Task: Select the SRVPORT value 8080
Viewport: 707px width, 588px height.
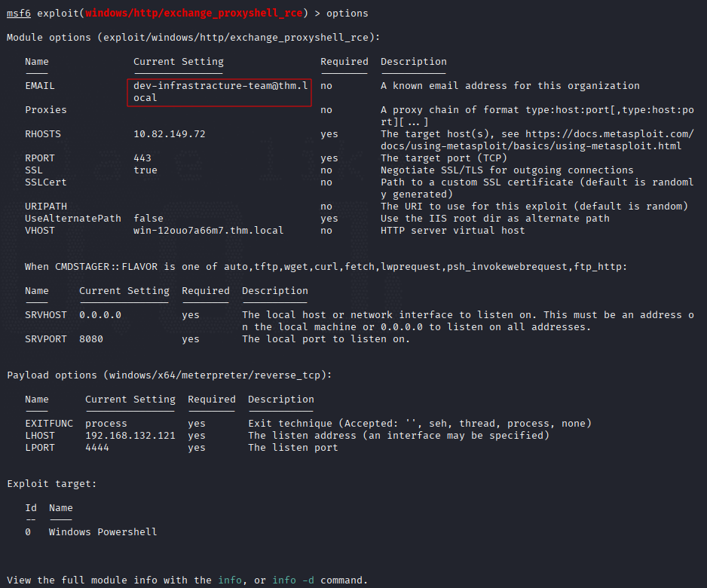Action: coord(91,339)
